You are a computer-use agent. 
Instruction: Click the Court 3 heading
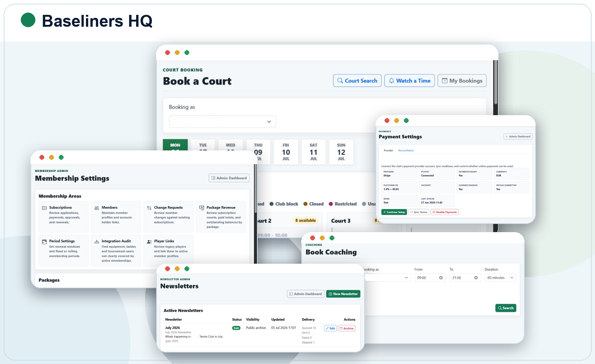[341, 221]
